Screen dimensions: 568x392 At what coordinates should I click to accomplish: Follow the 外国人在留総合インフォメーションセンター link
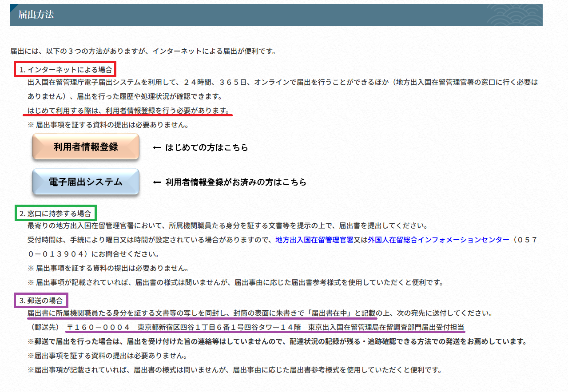(438, 240)
